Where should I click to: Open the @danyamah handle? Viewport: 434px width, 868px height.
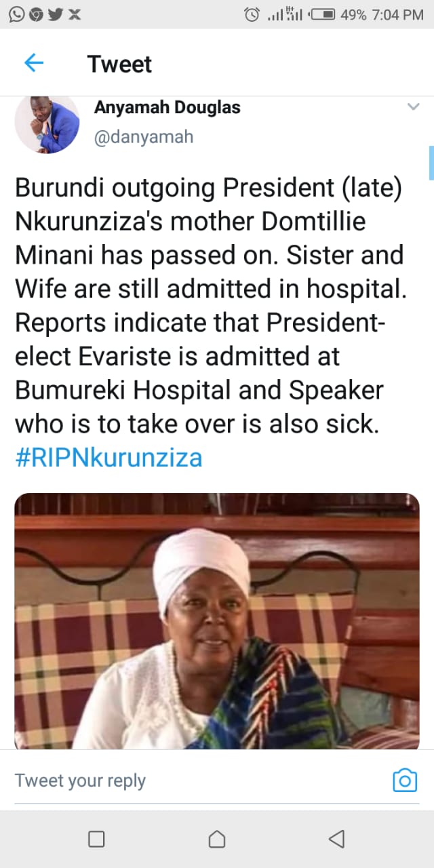tap(144, 137)
